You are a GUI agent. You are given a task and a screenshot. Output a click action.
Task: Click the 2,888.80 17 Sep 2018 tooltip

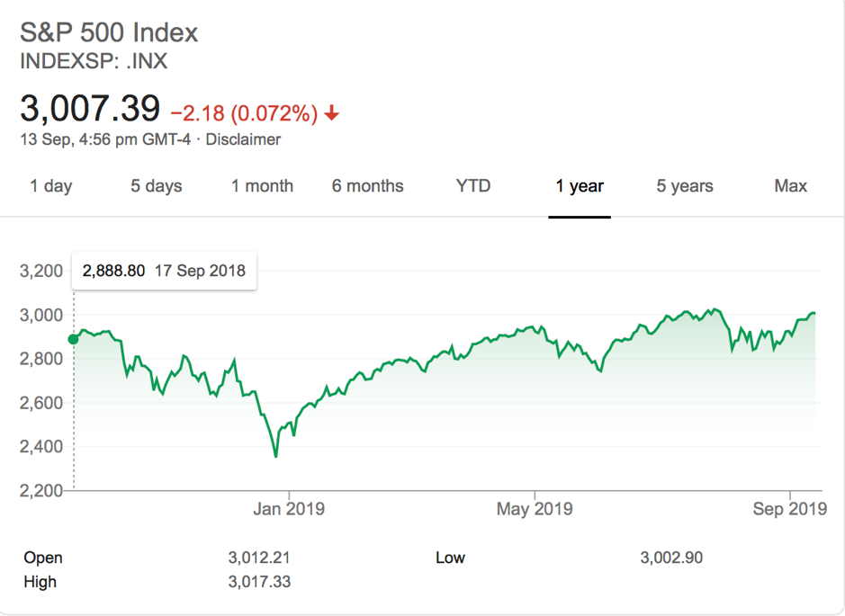(x=164, y=271)
